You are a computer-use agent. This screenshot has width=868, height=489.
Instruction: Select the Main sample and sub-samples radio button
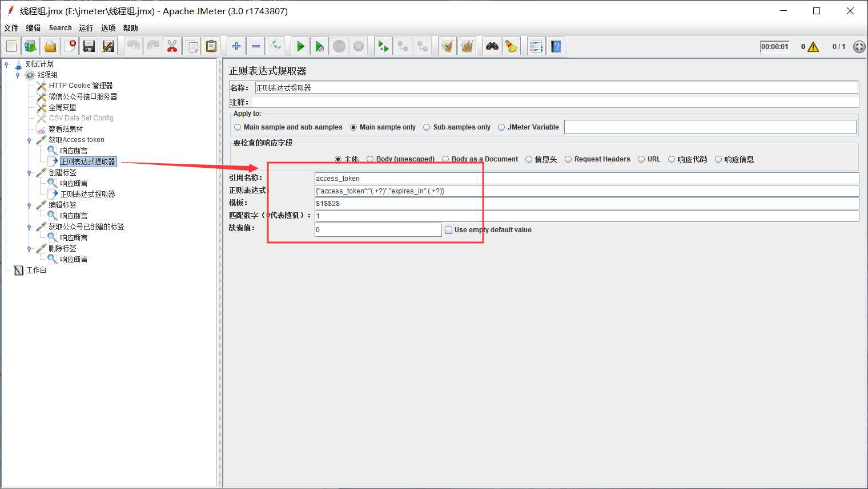(238, 127)
